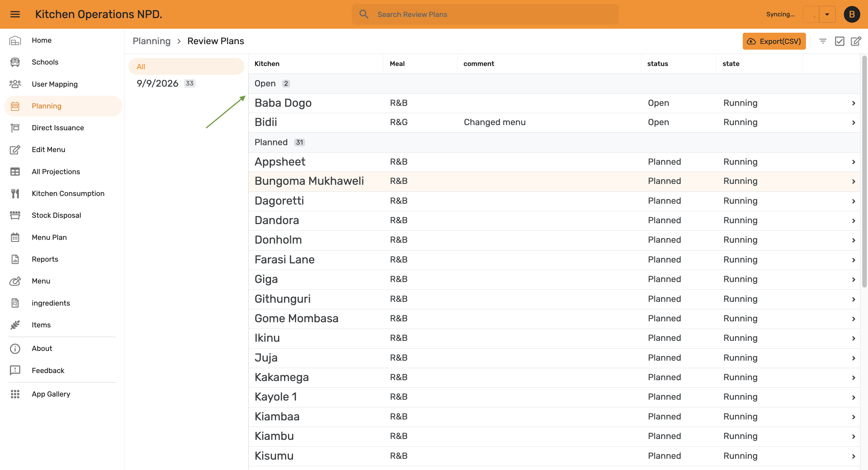Click the All Projections table icon
Image resolution: width=868 pixels, height=470 pixels.
click(x=15, y=172)
